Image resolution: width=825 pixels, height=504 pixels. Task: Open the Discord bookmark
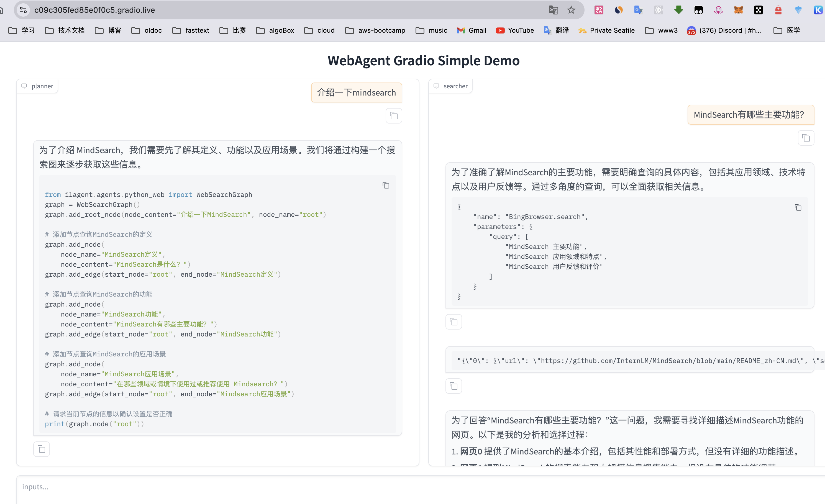[724, 30]
